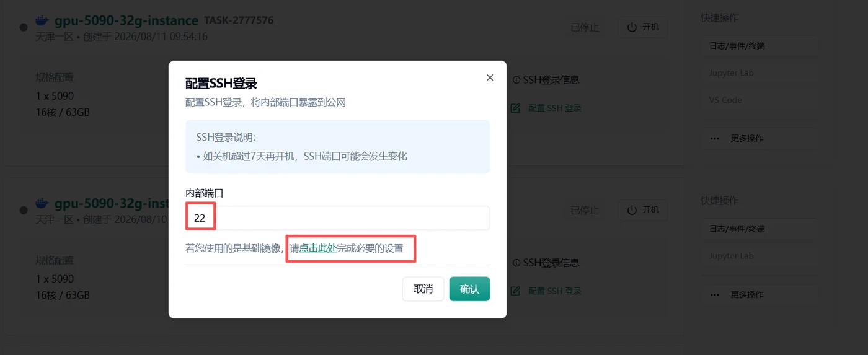This screenshot has height=355, width=868.
Task: Click the 内部端口 input field
Action: pos(337,218)
